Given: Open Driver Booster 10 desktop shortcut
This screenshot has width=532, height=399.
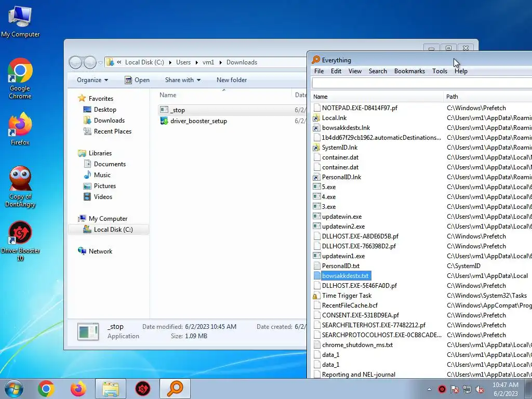Looking at the screenshot, I should point(20,241).
